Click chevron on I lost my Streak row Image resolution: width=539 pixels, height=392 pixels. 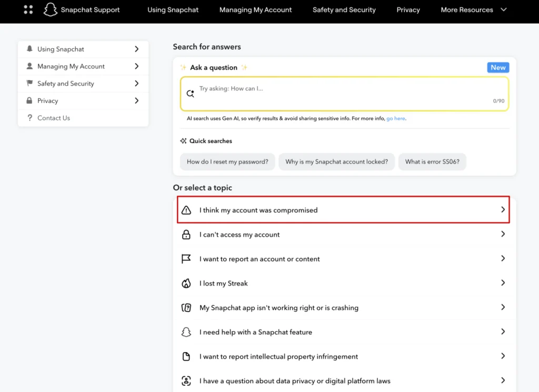[503, 283]
